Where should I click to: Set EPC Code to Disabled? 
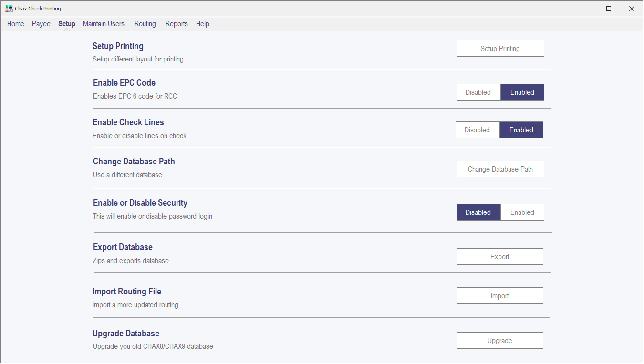click(x=478, y=92)
